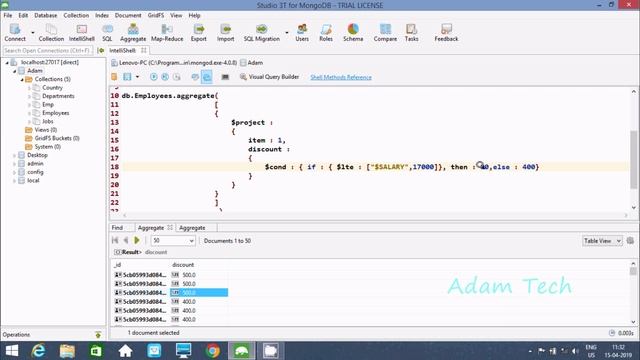Open the Database menu
640x360 pixels.
[x=46, y=16]
